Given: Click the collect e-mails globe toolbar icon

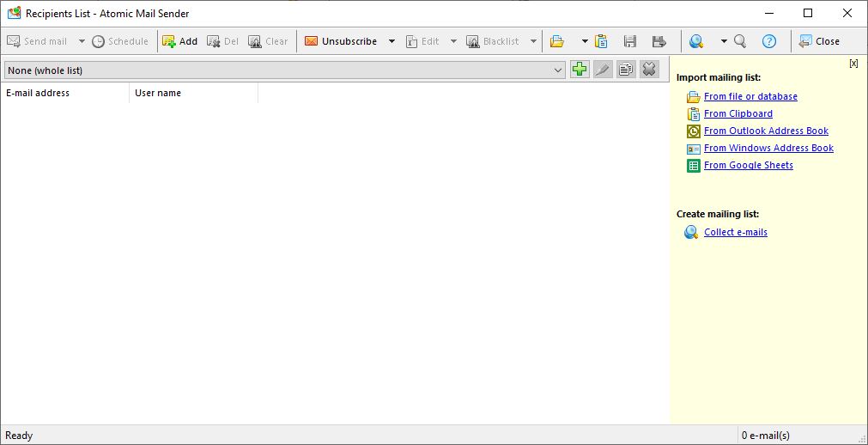Looking at the screenshot, I should (x=696, y=41).
